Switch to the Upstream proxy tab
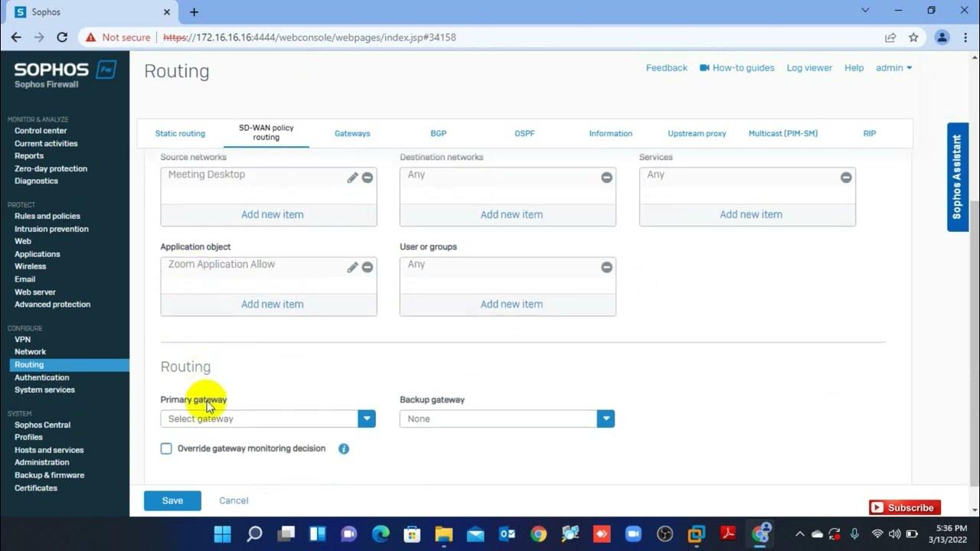Image resolution: width=980 pixels, height=551 pixels. tap(697, 133)
